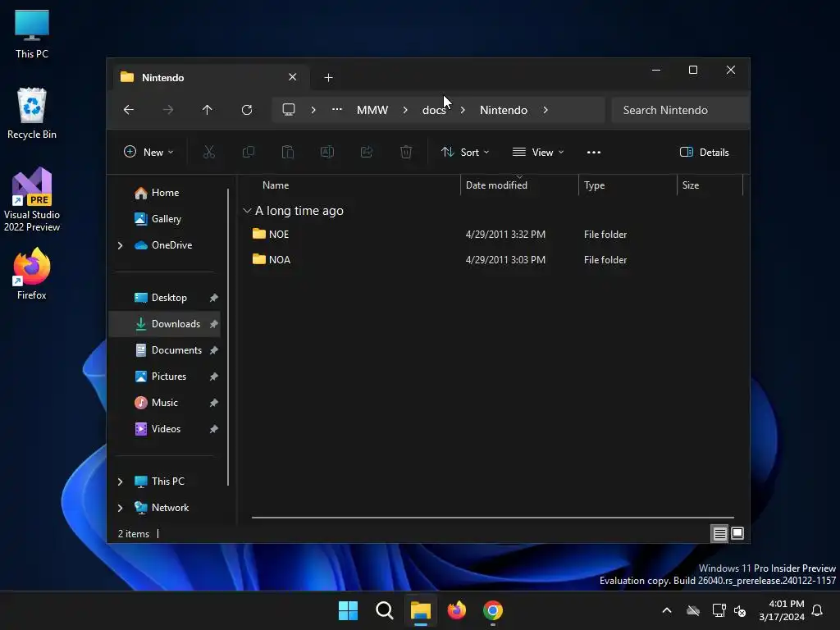Click File Explorer on the taskbar

[421, 610]
